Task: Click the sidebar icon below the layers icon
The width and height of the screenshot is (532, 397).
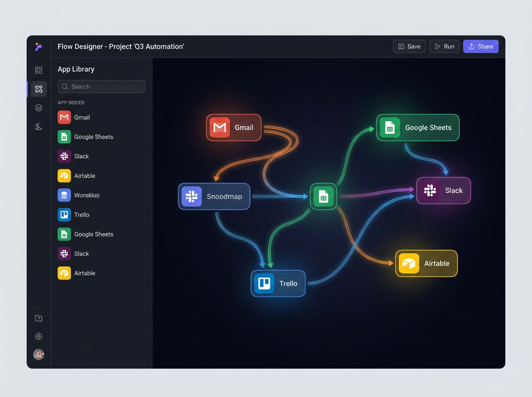Action: tap(39, 127)
